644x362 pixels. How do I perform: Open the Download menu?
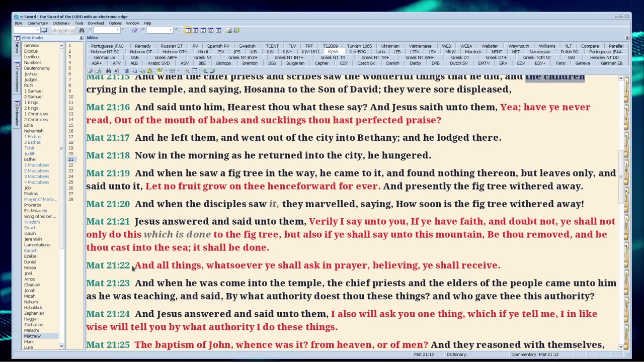click(96, 23)
